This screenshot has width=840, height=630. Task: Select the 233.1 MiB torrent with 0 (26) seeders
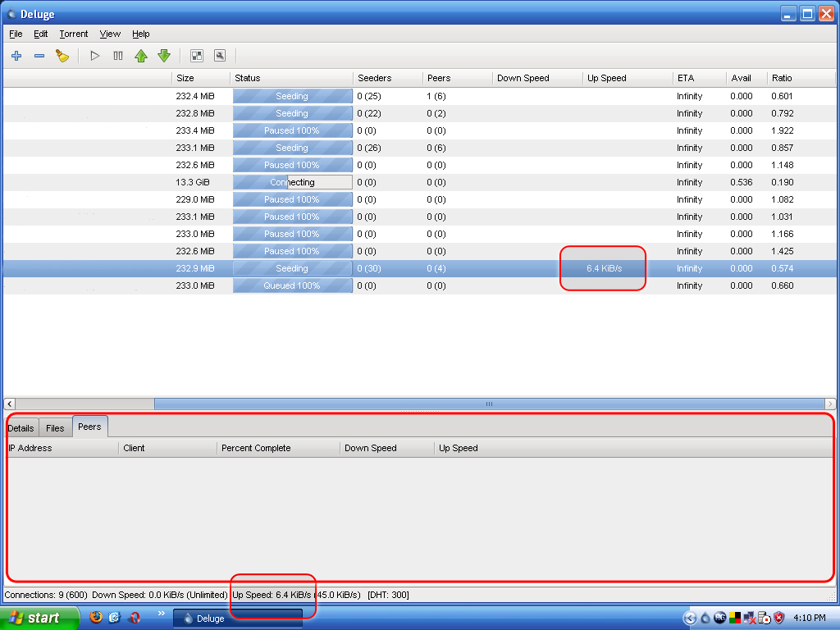(419, 148)
